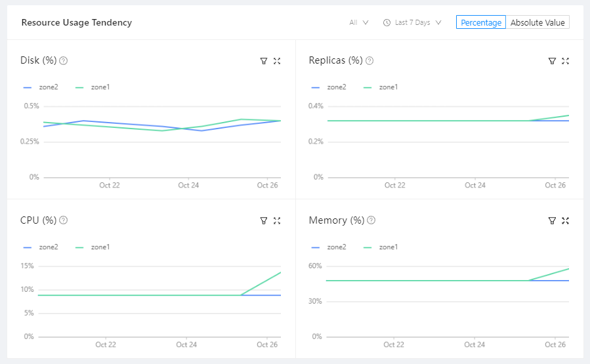Toggle zone2 series in Disk legend

pos(41,87)
